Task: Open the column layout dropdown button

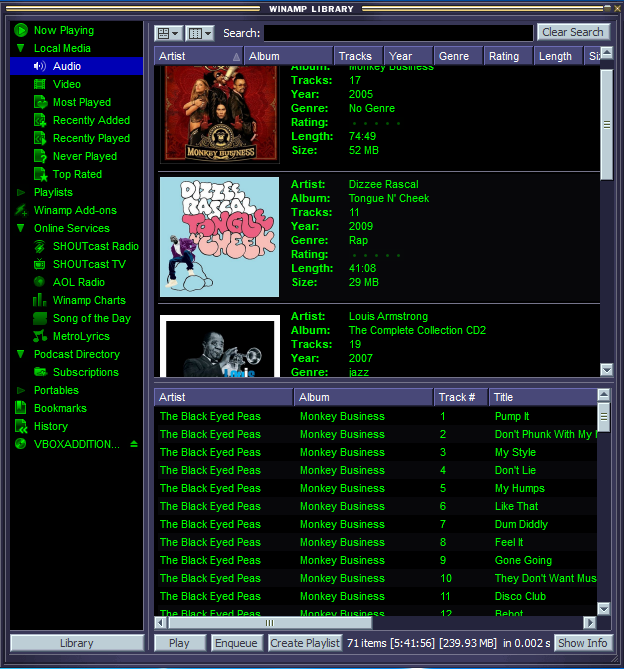Action: point(200,33)
